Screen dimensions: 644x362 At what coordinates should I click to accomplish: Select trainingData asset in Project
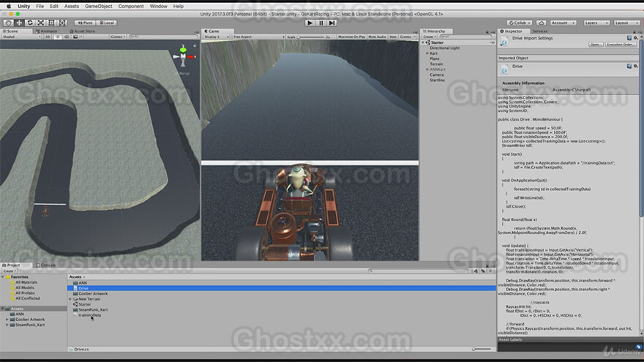click(x=89, y=315)
